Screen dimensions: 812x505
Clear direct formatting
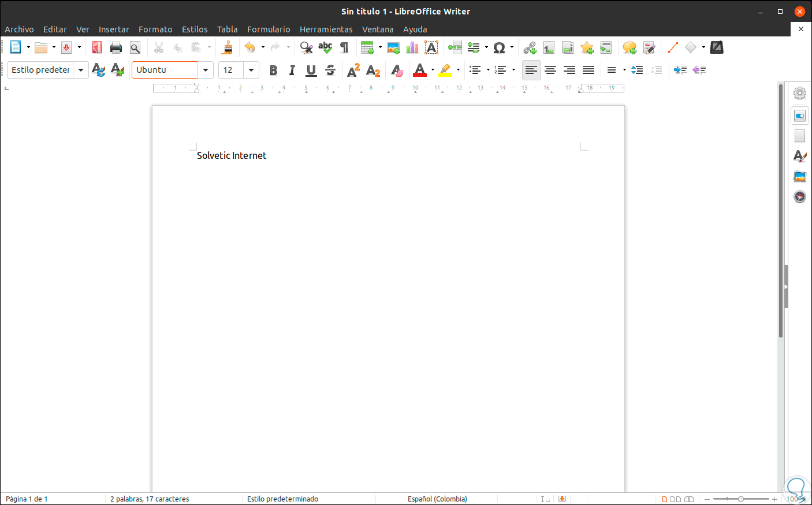click(397, 70)
